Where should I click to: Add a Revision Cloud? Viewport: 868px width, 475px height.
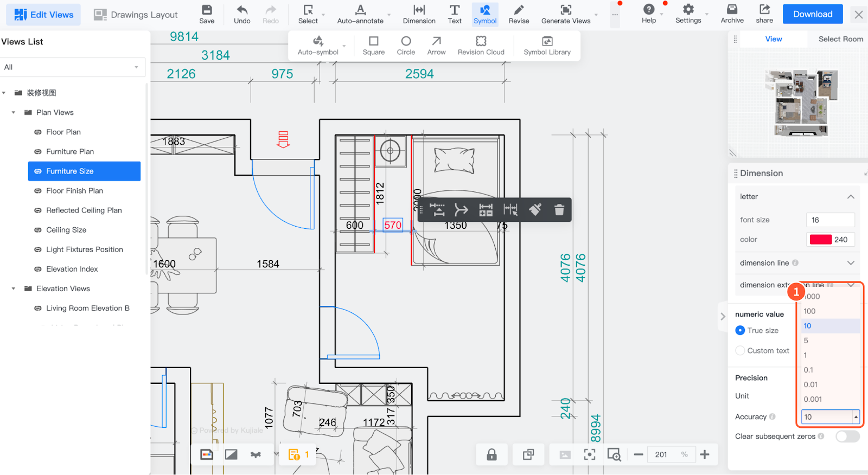tap(481, 46)
